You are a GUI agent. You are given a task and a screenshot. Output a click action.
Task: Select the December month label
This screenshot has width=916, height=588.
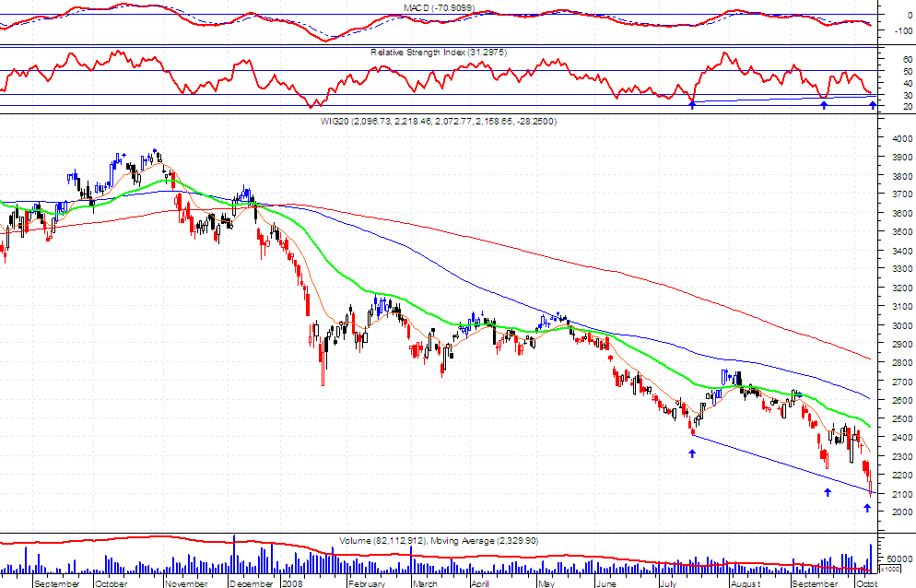pyautogui.click(x=252, y=583)
